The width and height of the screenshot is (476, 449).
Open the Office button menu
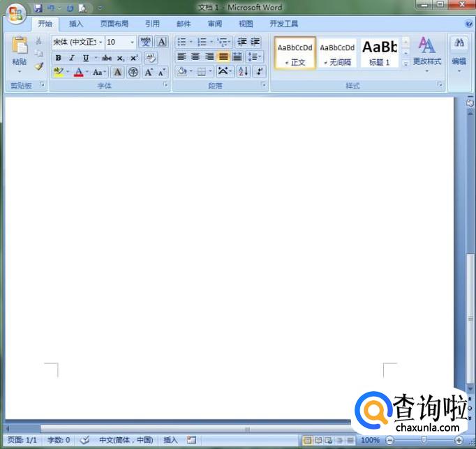16,13
